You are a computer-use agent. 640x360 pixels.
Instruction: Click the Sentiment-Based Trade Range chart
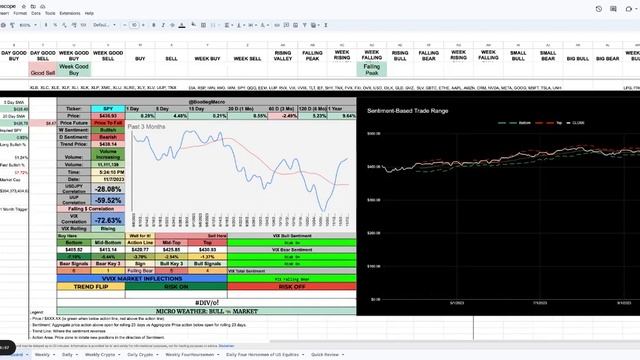pos(498,206)
